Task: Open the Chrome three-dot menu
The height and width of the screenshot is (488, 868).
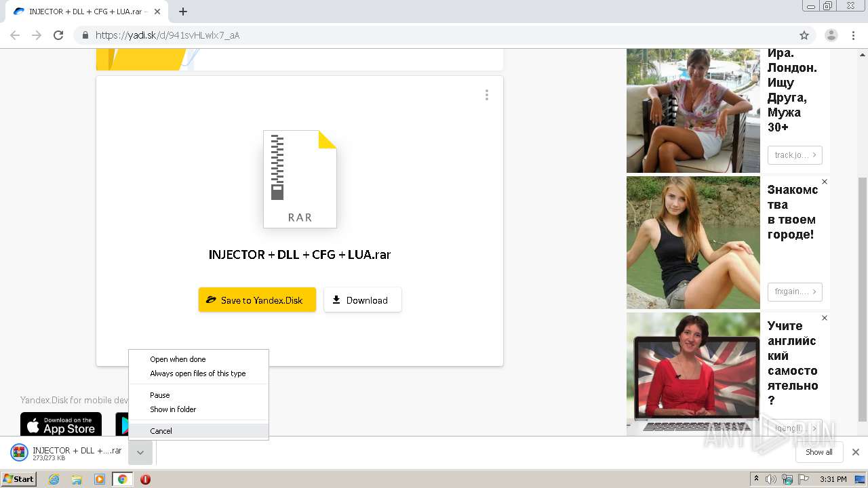Action: click(854, 35)
